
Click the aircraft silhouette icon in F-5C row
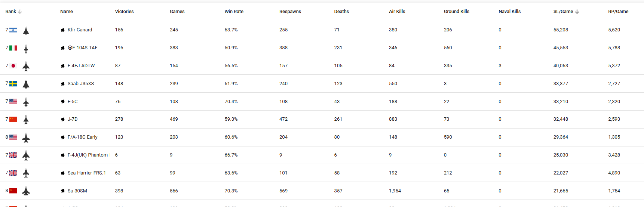[26, 102]
